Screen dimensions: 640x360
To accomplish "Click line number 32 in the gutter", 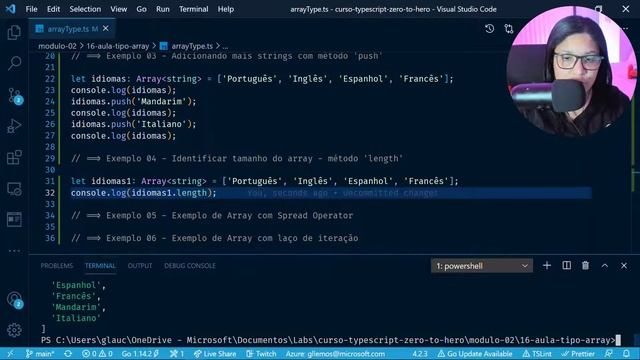I will (50, 193).
